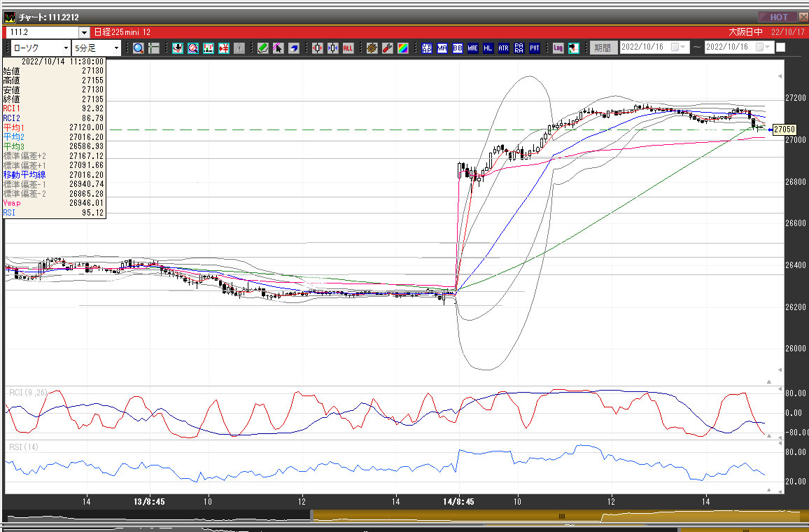Click the small triangle at bottom of price axis

pos(780,370)
